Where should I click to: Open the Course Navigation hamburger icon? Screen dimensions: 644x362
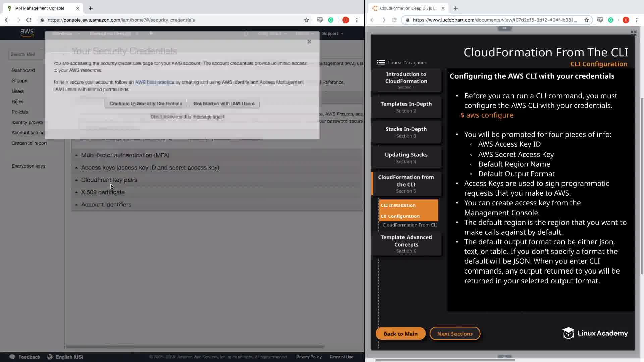[x=381, y=62]
